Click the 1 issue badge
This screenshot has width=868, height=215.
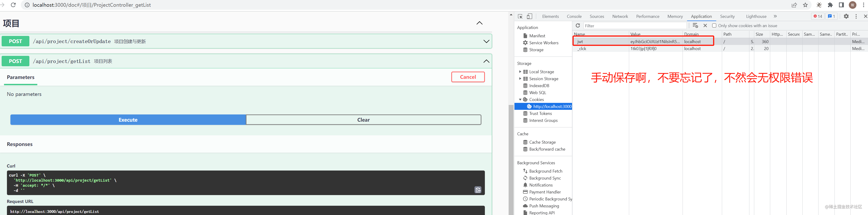832,16
